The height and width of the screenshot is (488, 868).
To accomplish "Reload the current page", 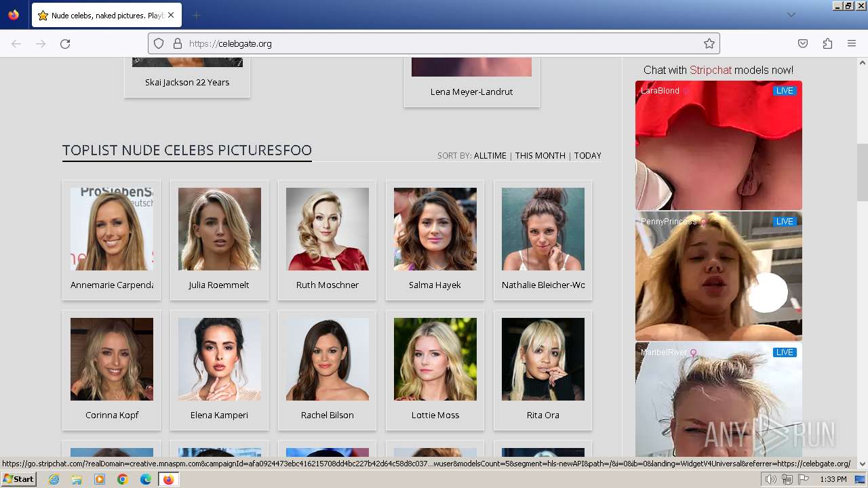I will [65, 43].
